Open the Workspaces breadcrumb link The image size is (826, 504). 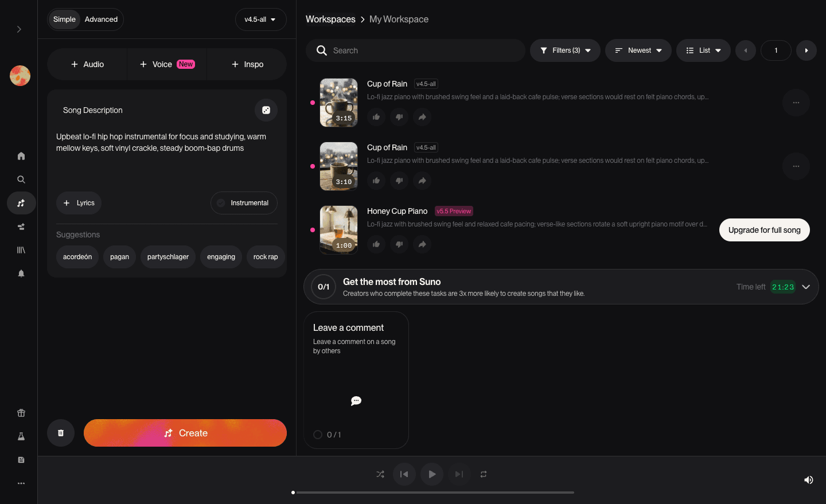pos(330,19)
